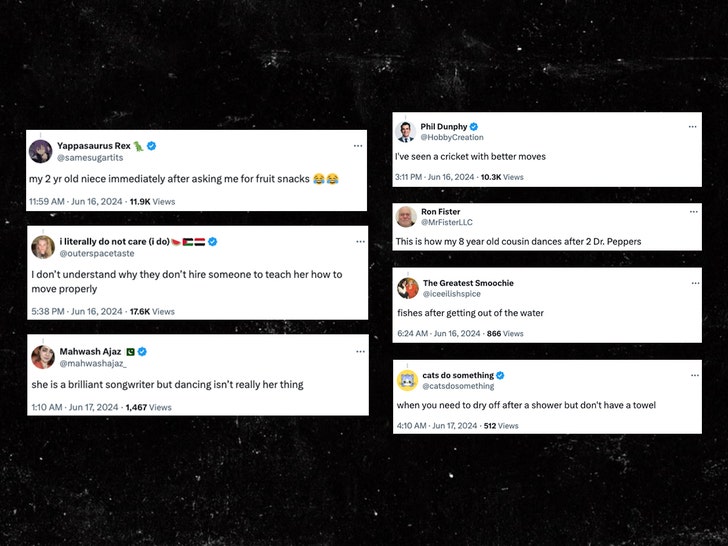Open the @samesugartits handle link
Viewport: 728px width, 546px height.
coord(90,158)
